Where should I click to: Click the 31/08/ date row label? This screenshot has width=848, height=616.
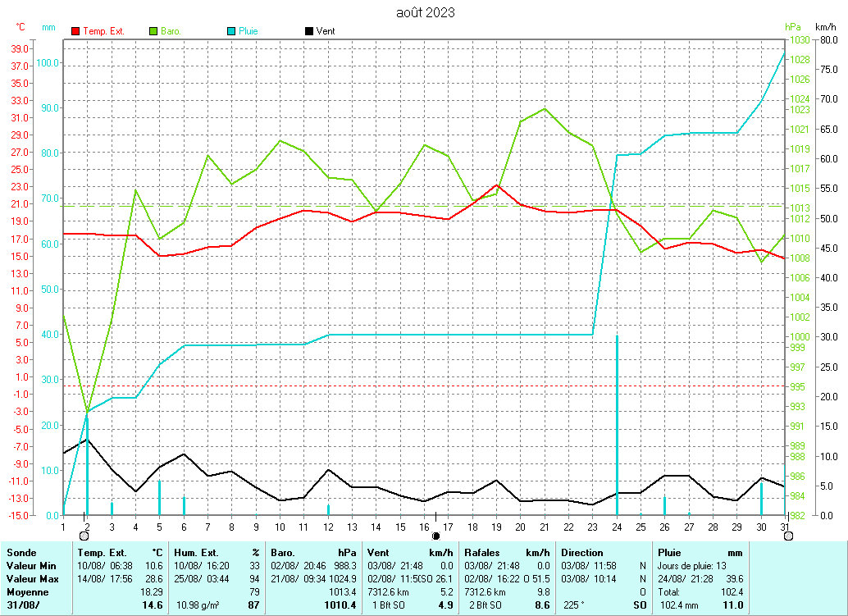coord(21,605)
